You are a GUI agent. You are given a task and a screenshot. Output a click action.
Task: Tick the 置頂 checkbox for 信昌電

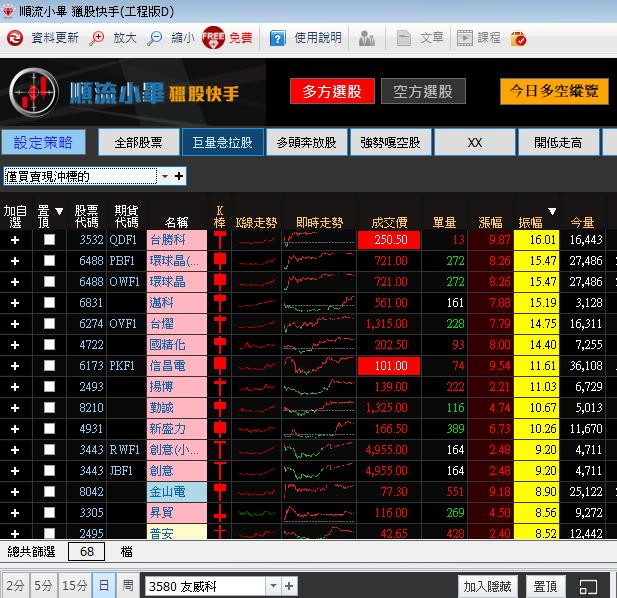click(50, 365)
